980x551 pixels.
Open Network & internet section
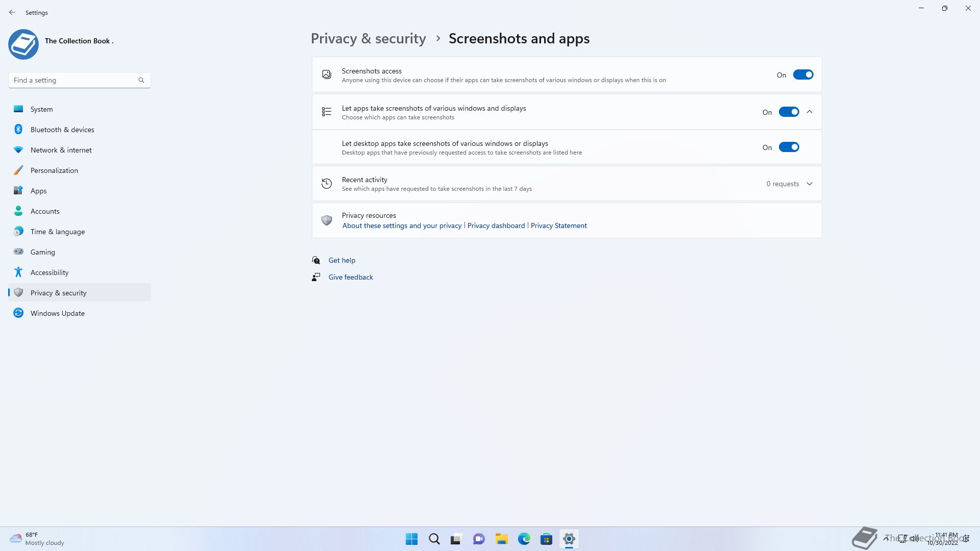pos(61,150)
